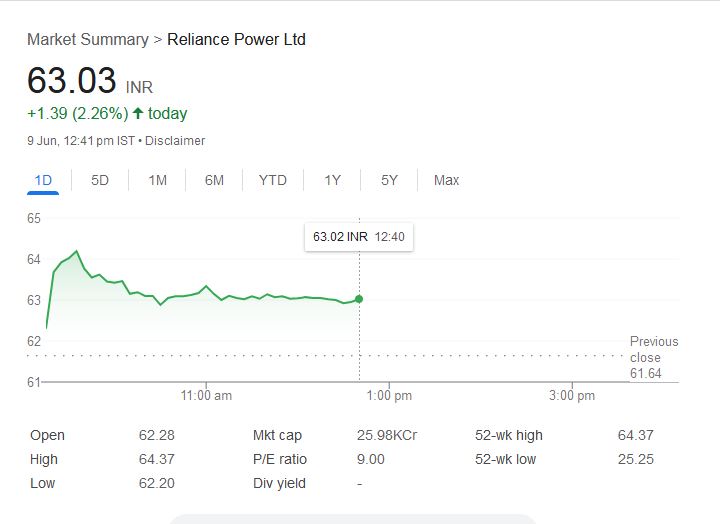Click the P/E ratio label
Viewport: 720px width, 524px height.
pos(280,459)
